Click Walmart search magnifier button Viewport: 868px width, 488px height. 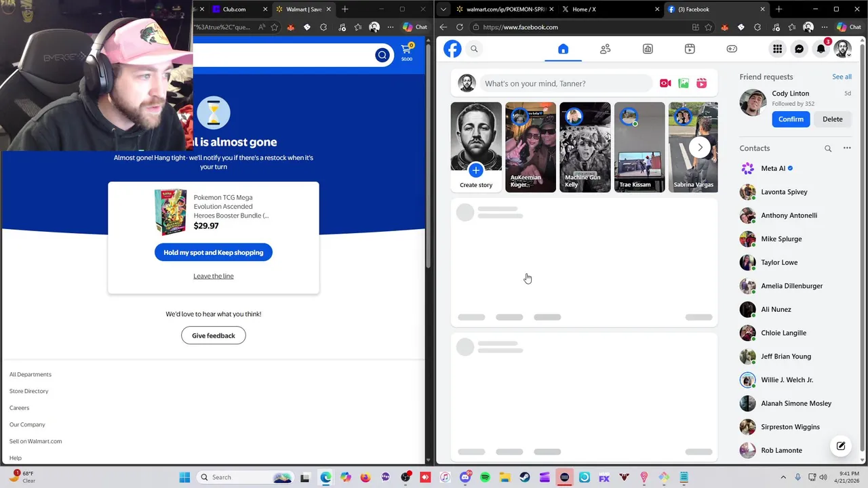382,56
